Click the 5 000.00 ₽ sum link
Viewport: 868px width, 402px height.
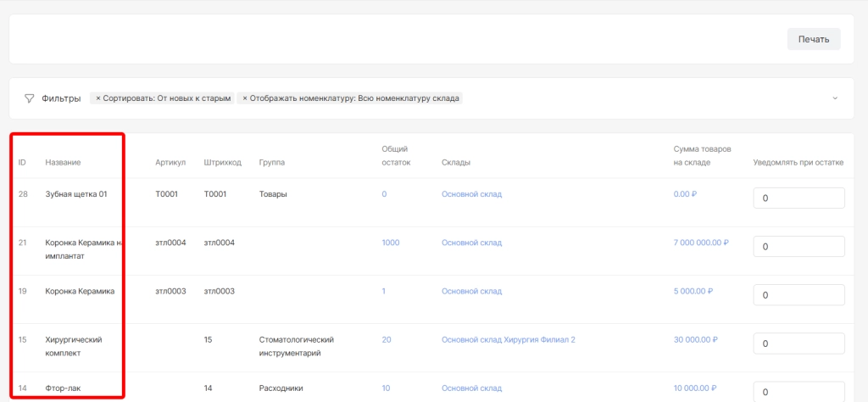pos(693,291)
